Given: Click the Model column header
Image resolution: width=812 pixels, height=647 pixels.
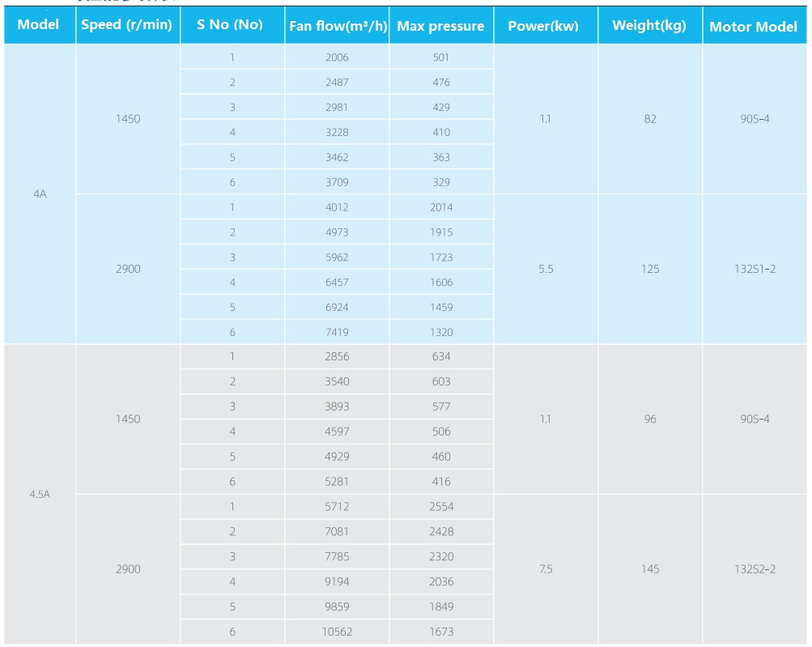Looking at the screenshot, I should tap(38, 24).
